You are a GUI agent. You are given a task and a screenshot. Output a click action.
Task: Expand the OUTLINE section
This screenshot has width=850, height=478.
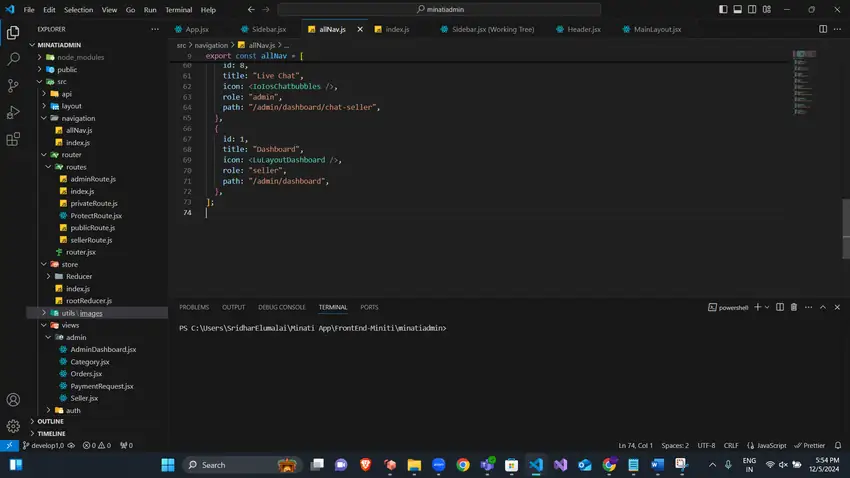pos(33,422)
